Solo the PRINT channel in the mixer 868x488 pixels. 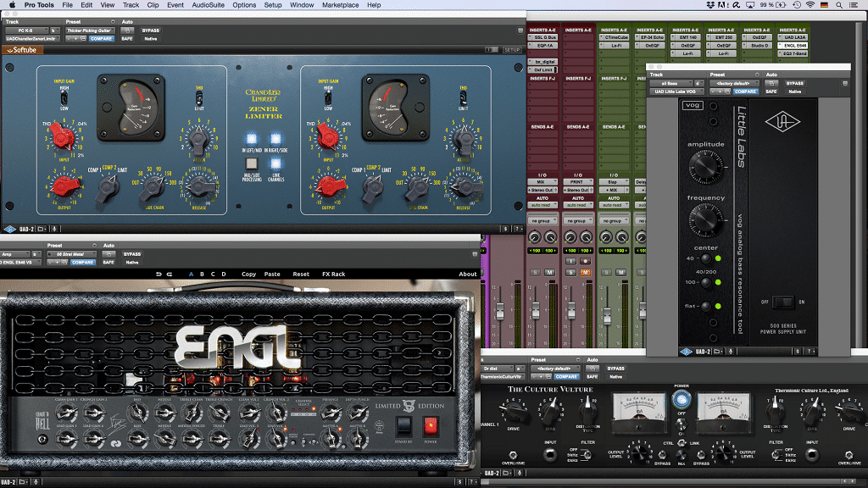(570, 272)
